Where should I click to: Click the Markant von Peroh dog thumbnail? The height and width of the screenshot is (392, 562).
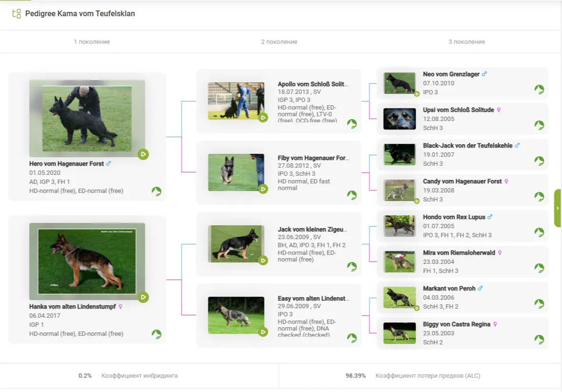[x=399, y=298]
